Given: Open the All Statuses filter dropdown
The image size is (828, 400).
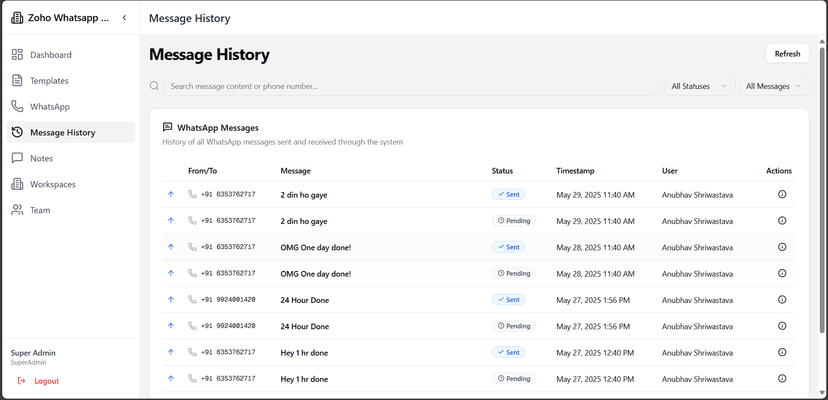Looking at the screenshot, I should [700, 86].
